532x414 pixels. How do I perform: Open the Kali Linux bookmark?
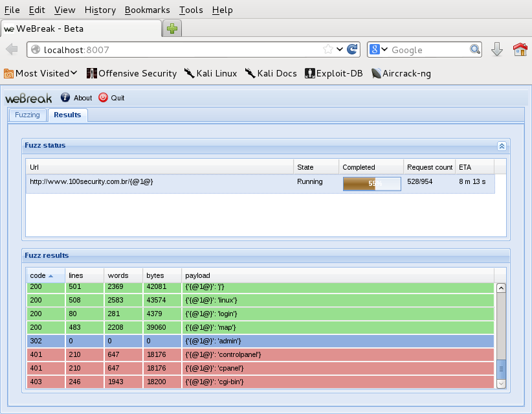(211, 73)
